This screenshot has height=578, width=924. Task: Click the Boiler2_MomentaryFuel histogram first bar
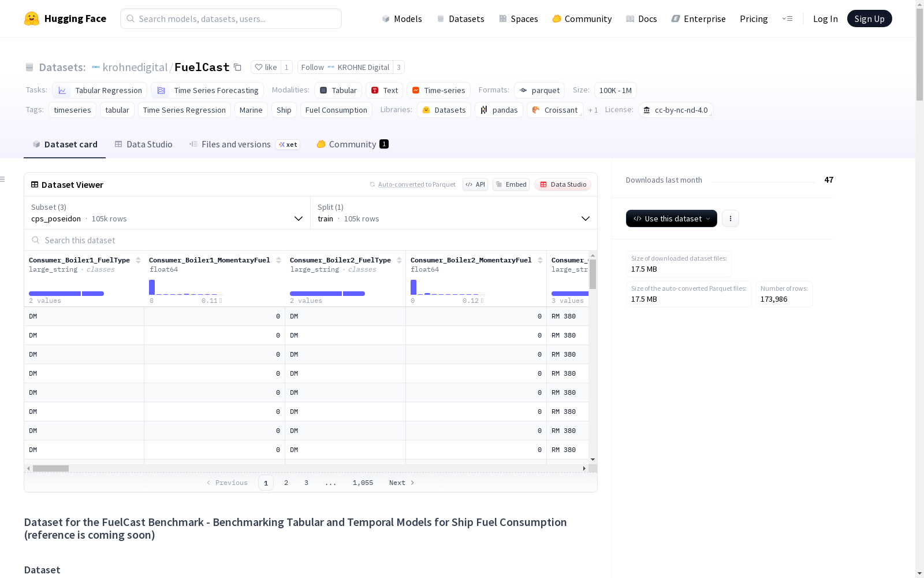[x=413, y=287]
